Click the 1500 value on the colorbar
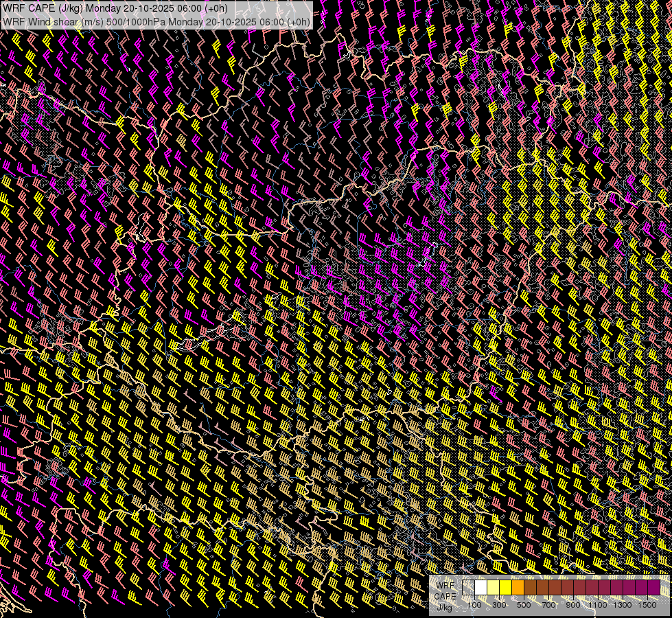The image size is (672, 618). [647, 605]
